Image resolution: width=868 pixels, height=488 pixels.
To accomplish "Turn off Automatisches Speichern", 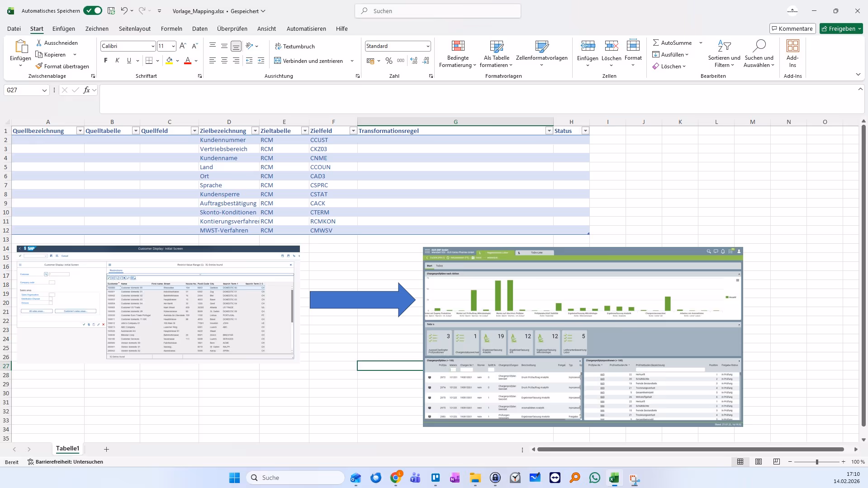I will pos(93,10).
